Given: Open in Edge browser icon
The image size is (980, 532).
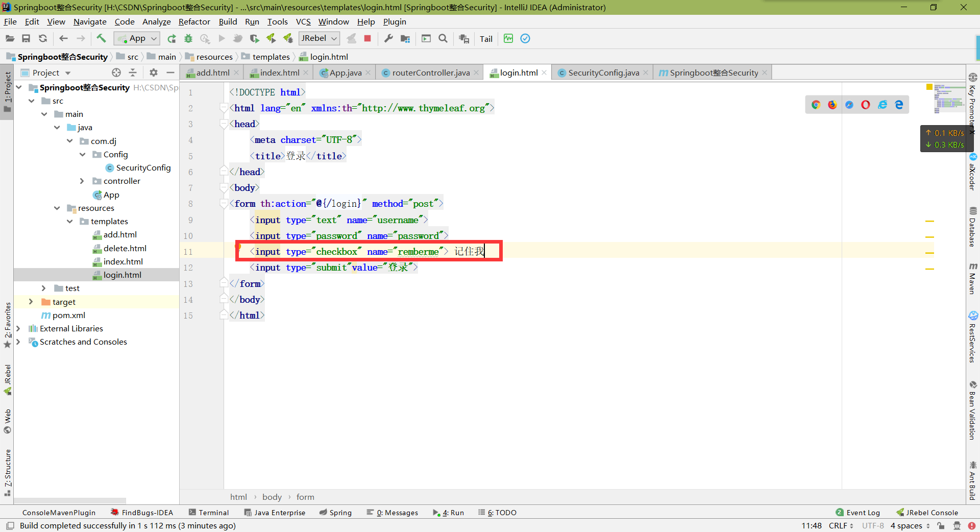Looking at the screenshot, I should pos(899,105).
